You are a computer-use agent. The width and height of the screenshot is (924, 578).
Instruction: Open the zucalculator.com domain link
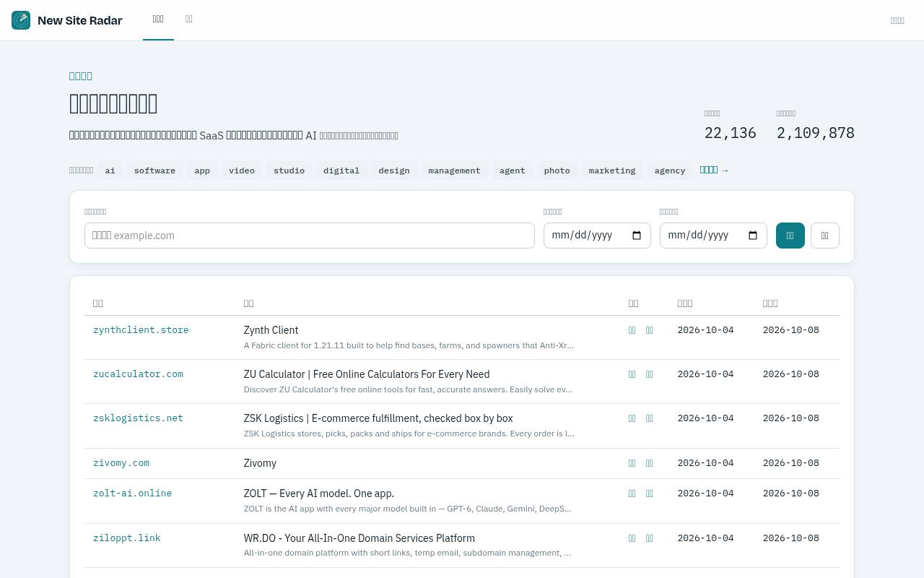click(x=138, y=374)
